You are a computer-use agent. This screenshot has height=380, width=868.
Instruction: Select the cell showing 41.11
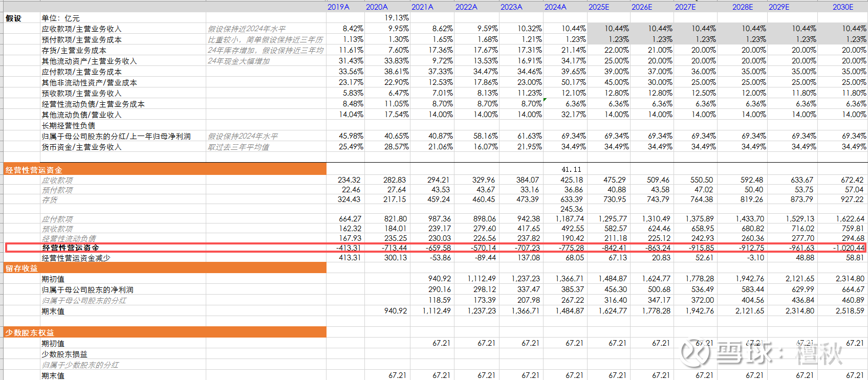pyautogui.click(x=571, y=170)
